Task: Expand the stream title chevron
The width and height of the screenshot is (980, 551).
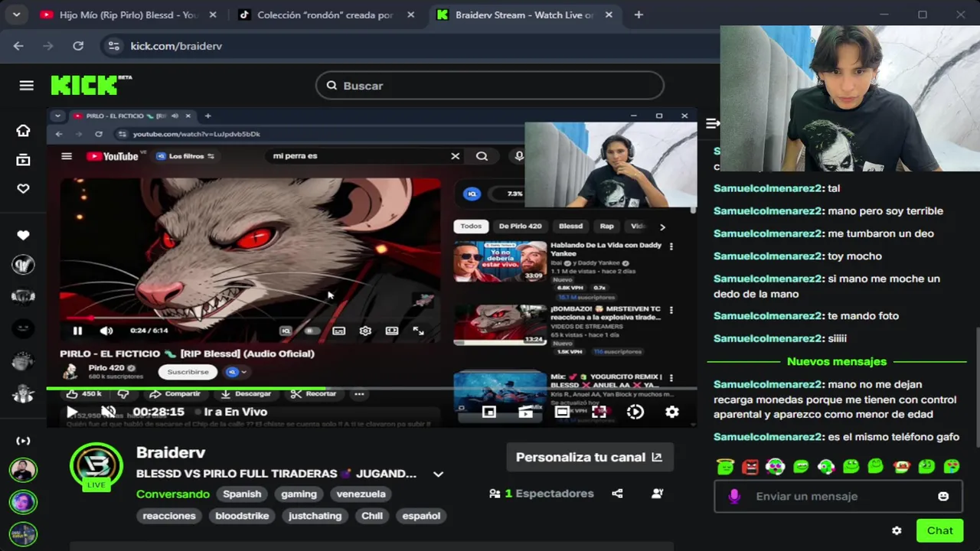Action: (438, 474)
